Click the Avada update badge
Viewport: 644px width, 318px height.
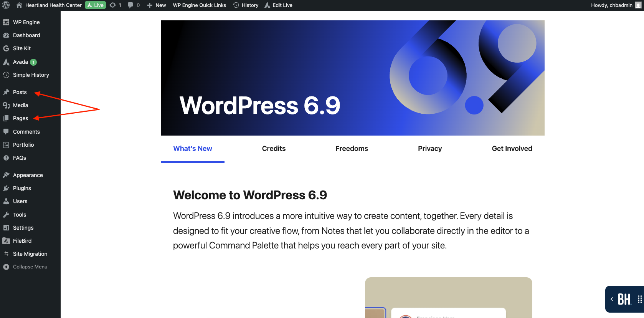tap(33, 62)
